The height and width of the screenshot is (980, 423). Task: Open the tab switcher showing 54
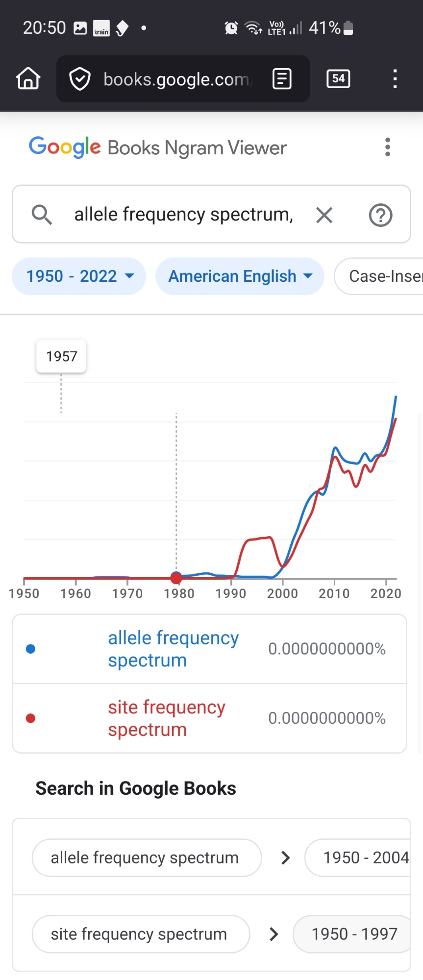click(x=338, y=78)
